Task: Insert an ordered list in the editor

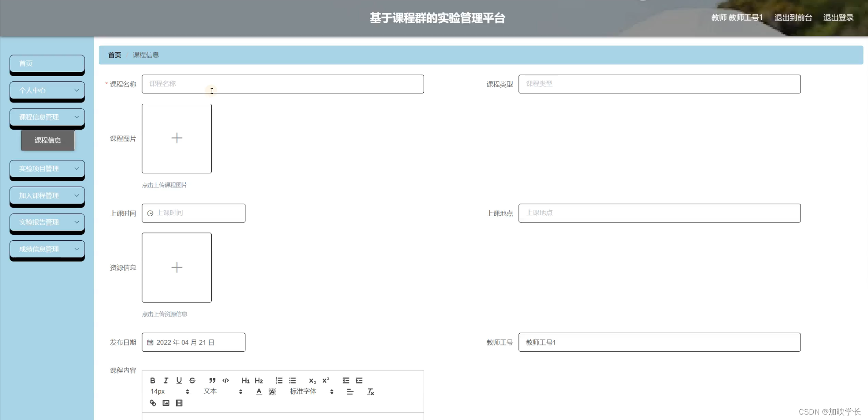Action: tap(279, 380)
